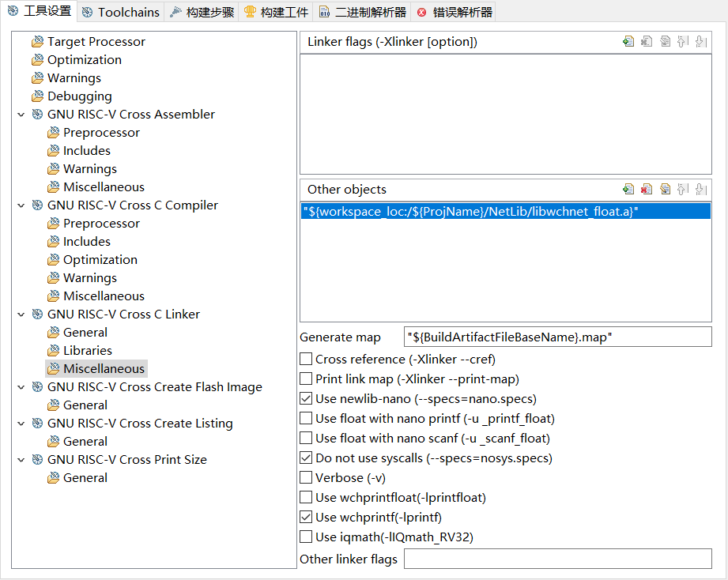
Task: Click Add icon in Other objects toolbar
Action: pos(628,190)
